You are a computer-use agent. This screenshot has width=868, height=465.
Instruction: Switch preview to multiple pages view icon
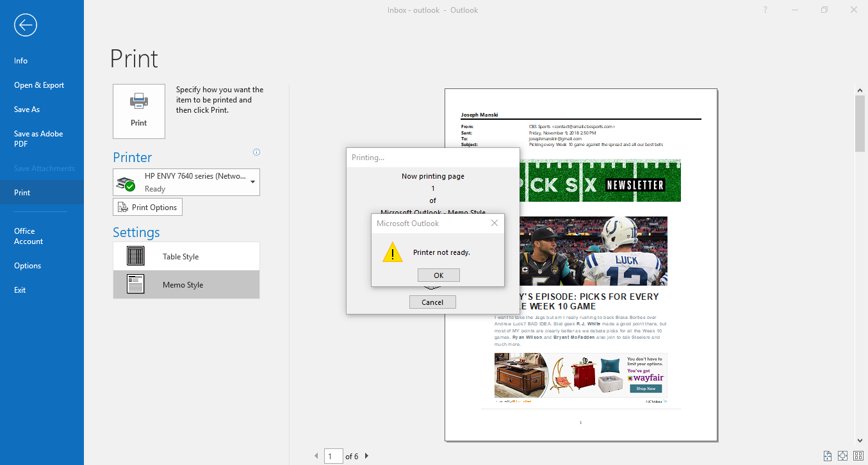click(x=857, y=456)
